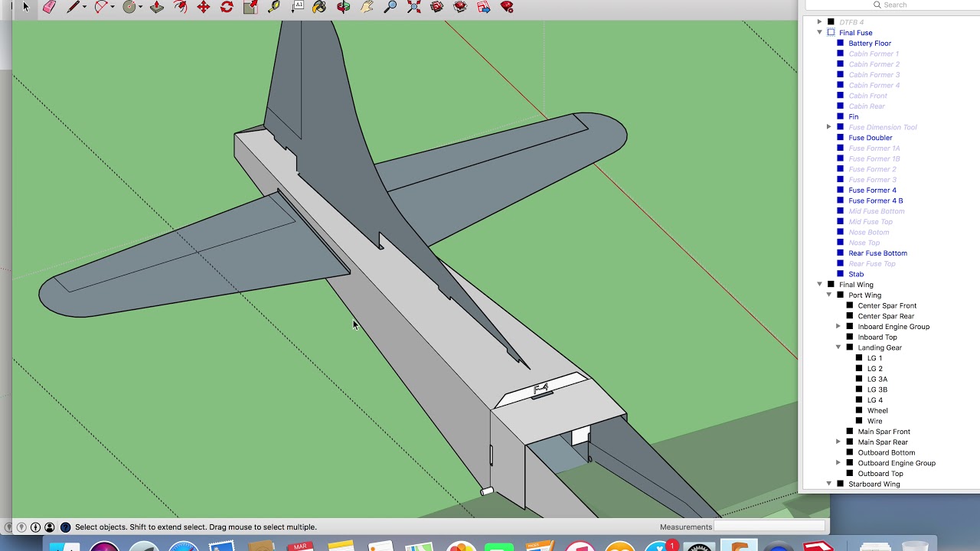This screenshot has width=980, height=551.
Task: Collapse the Landing Gear group
Action: tap(838, 347)
